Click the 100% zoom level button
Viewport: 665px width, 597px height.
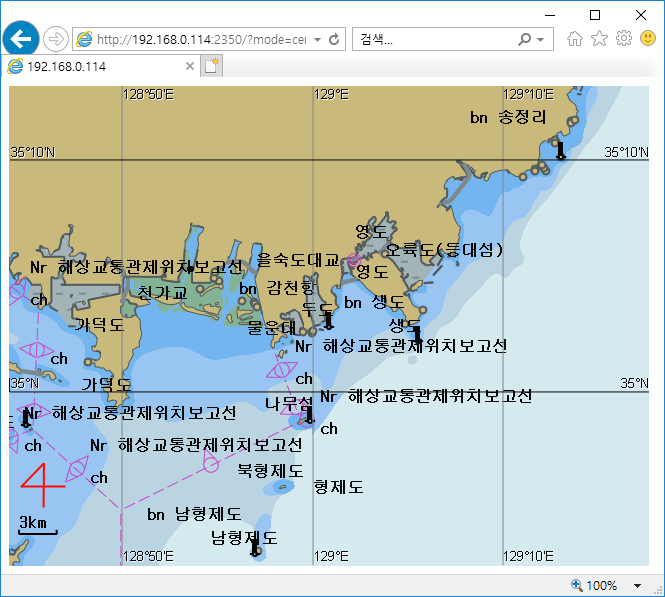click(x=594, y=585)
